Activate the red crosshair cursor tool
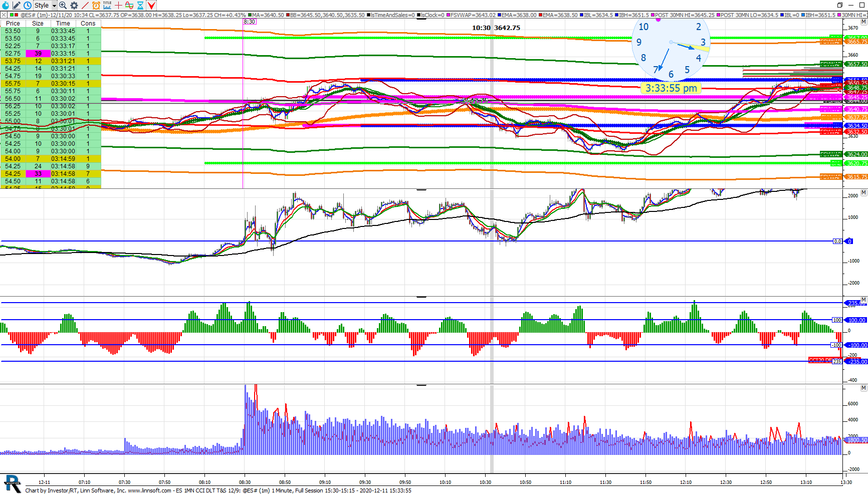Viewport: 868px width, 494px height. tap(118, 5)
